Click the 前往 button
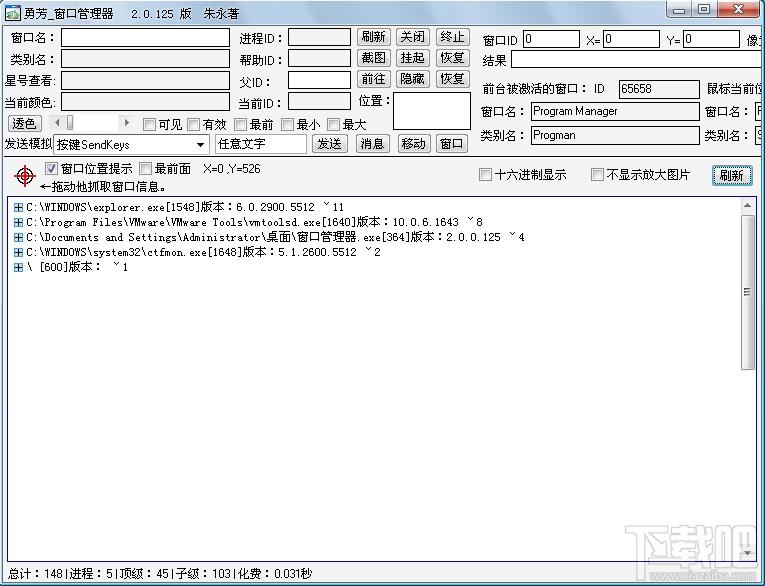 point(374,79)
